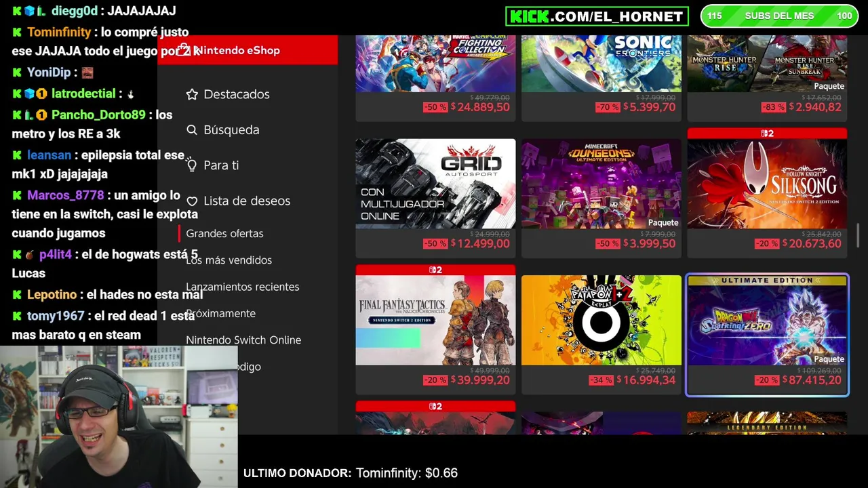Viewport: 868px width, 488px height.
Task: Click the Legendary Edition tile at bottom
Action: click(x=767, y=424)
